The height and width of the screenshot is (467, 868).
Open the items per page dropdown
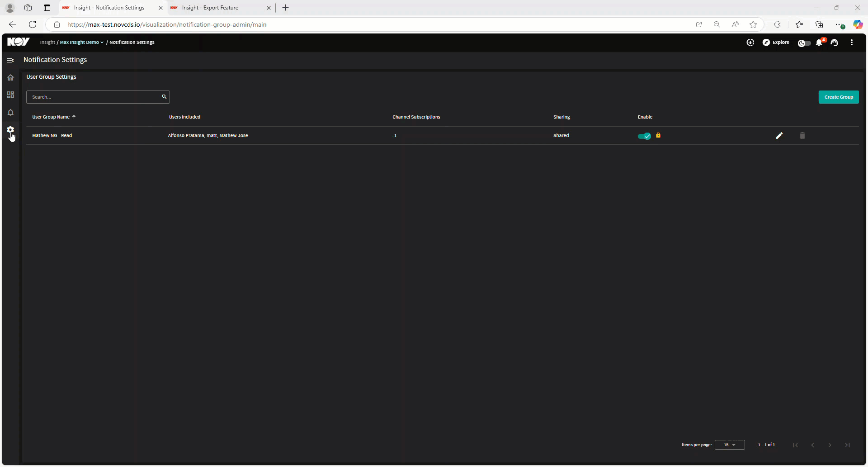click(730, 445)
